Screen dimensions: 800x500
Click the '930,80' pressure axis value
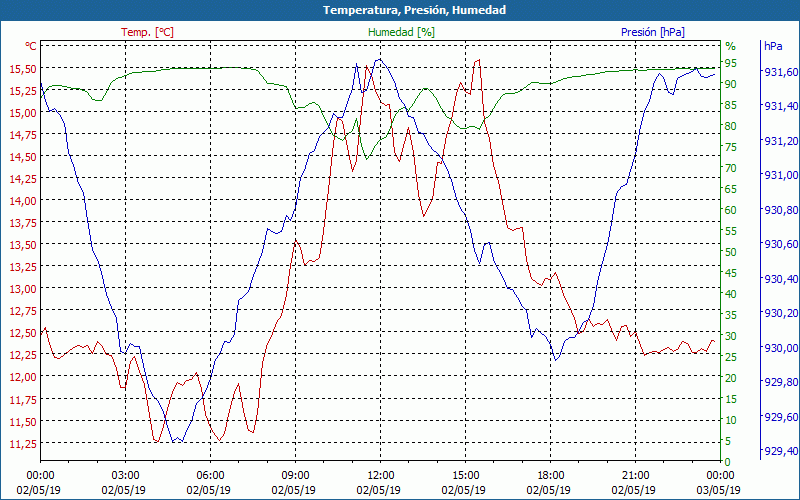(x=781, y=210)
